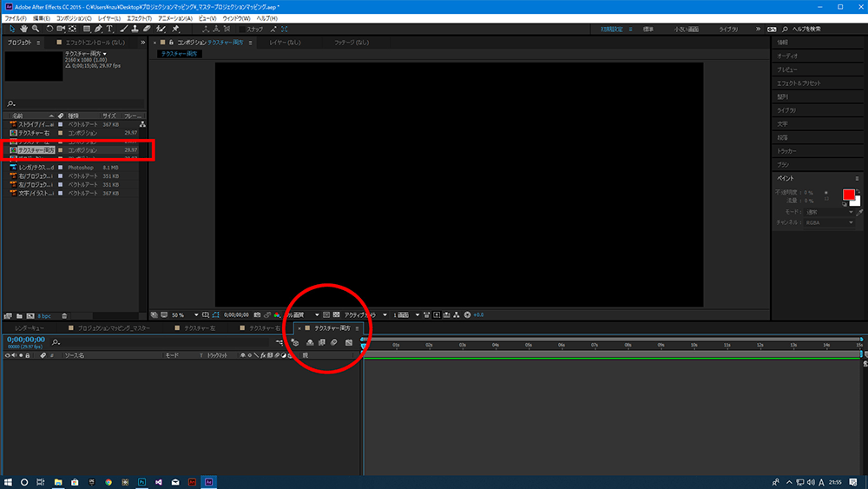Create a new composition from Project panel footer

tap(30, 315)
